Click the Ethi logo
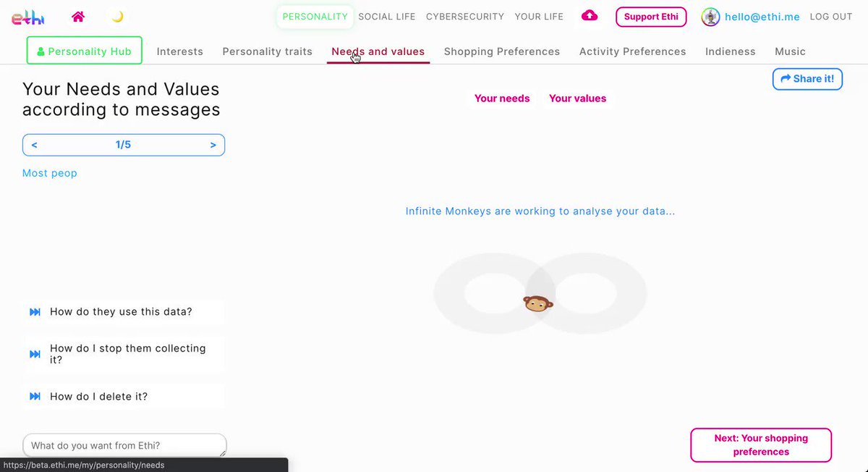This screenshot has width=868, height=472. tap(27, 18)
